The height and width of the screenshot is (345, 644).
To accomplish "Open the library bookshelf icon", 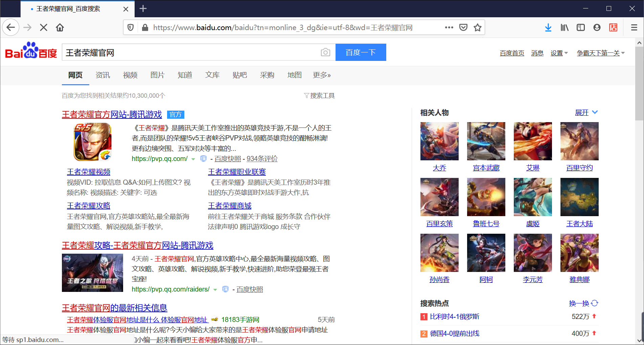I will [565, 27].
